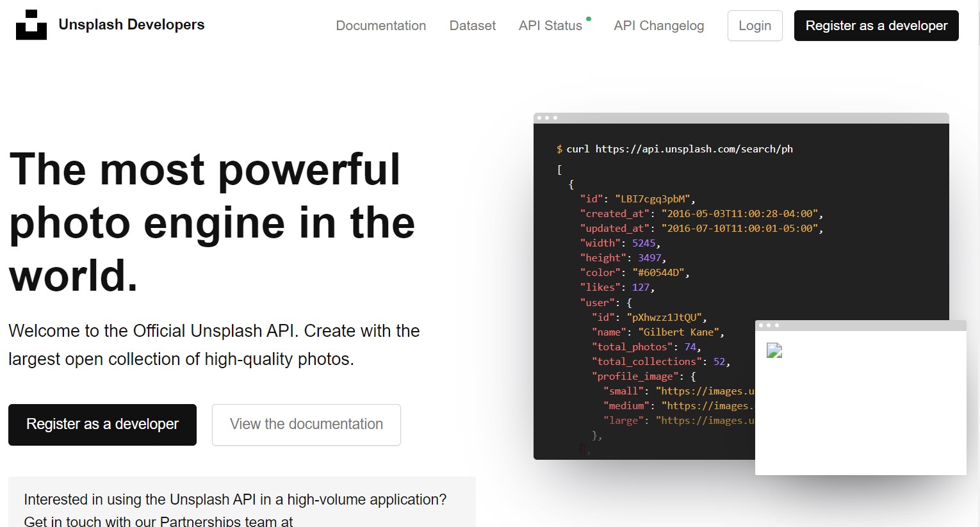Image resolution: width=980 pixels, height=527 pixels.
Task: Click the total_photos value 74
Action: click(690, 346)
